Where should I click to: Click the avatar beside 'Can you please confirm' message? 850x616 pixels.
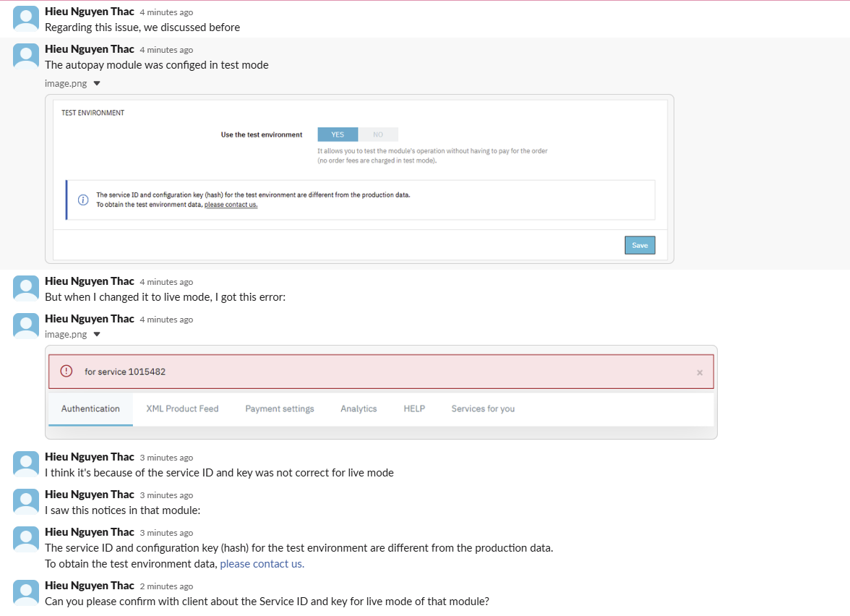[25, 593]
